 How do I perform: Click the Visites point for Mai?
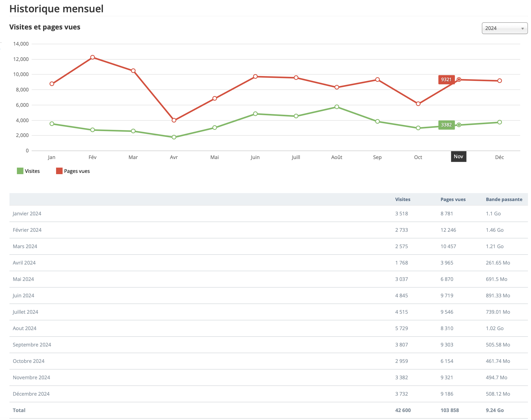tap(215, 128)
